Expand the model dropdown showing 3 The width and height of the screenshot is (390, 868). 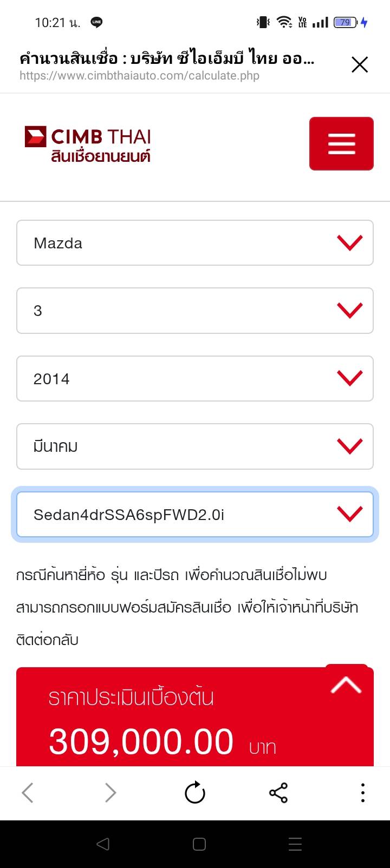coord(195,311)
